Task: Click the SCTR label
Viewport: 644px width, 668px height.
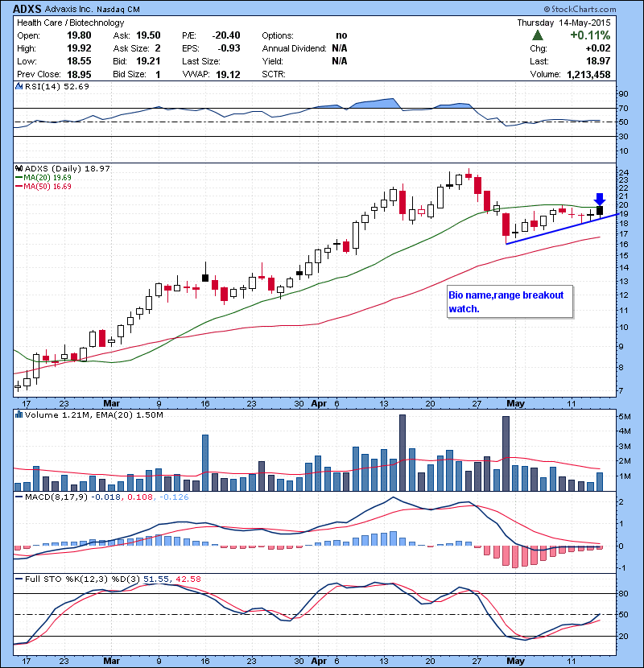Action: point(274,74)
